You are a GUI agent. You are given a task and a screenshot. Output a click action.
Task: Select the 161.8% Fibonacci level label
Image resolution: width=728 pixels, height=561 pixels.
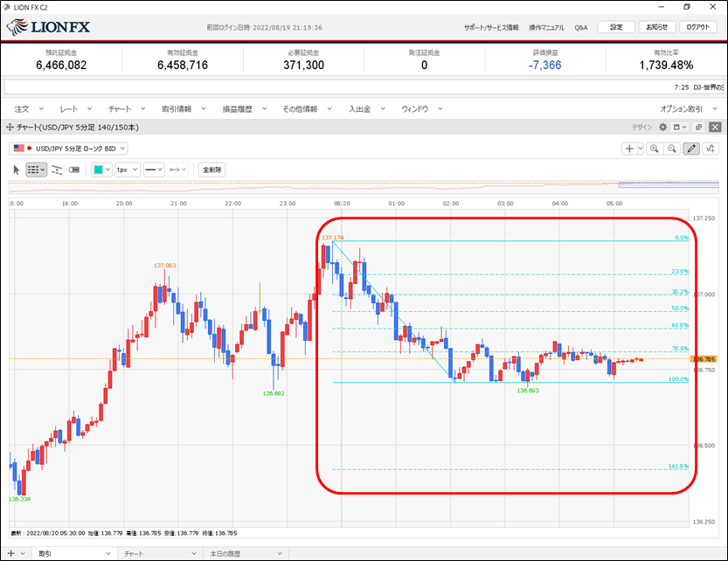point(678,467)
